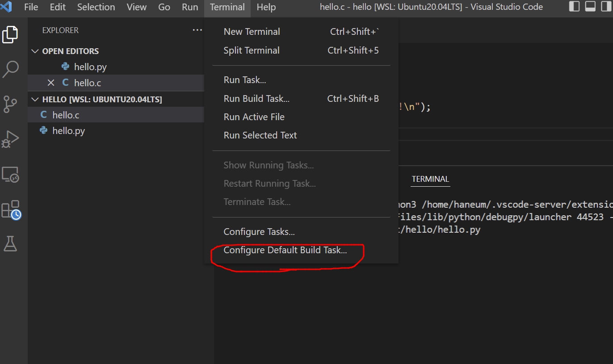Click the window title hello.c - hello
Image resolution: width=613 pixels, height=364 pixels.
click(432, 7)
